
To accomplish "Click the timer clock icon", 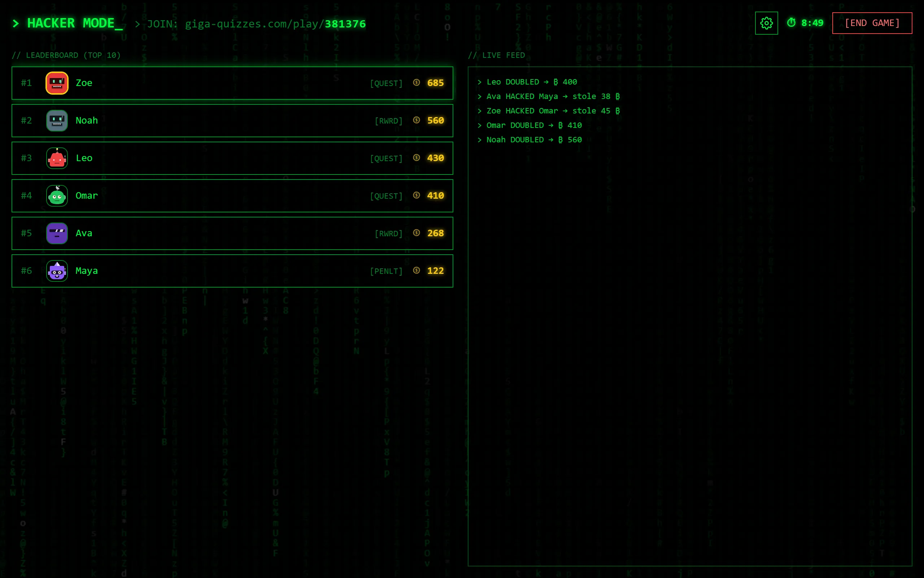I will (791, 22).
